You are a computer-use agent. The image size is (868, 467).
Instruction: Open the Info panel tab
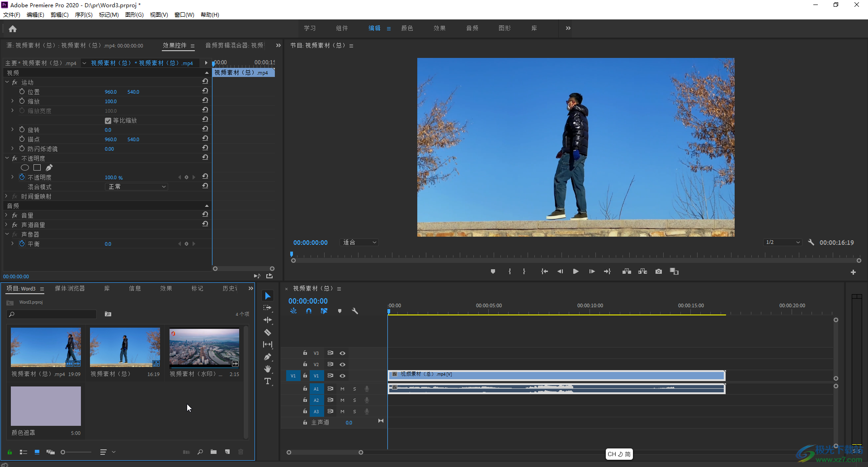(135, 288)
